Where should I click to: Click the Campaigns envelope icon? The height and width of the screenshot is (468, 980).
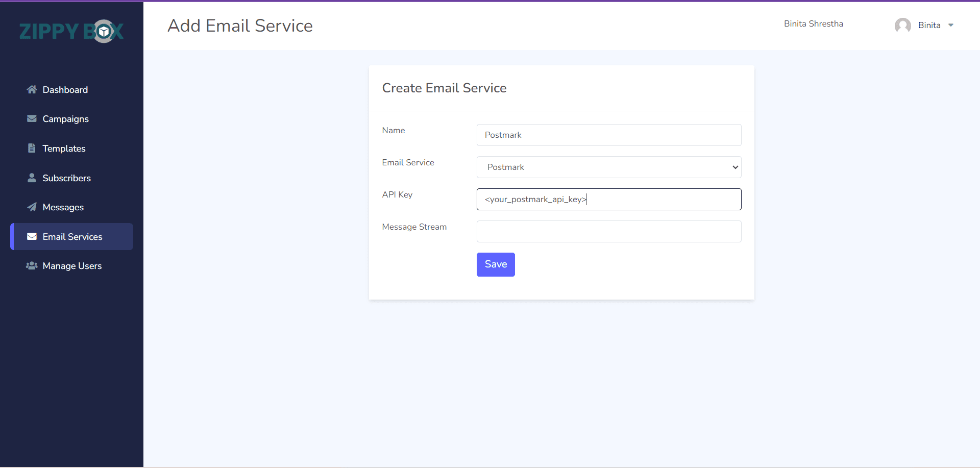pos(32,119)
